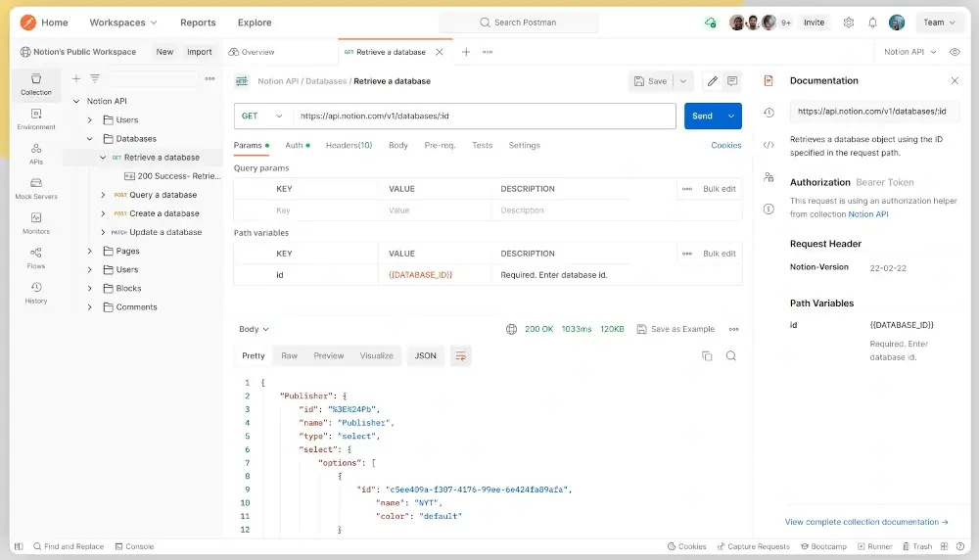Open the code snippet icon in right rail
979x560 pixels.
(x=769, y=145)
